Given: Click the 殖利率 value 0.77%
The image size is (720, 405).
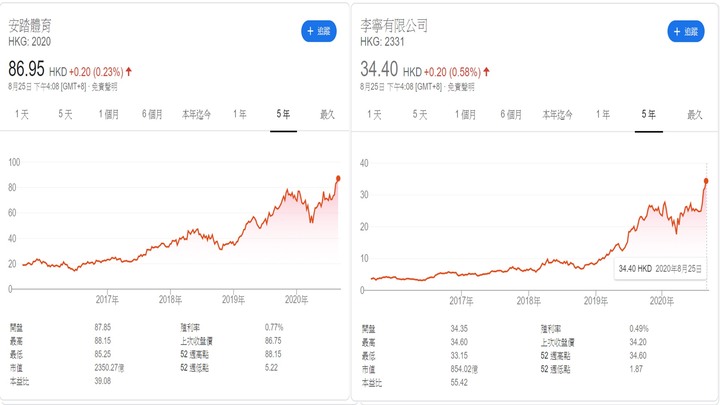Looking at the screenshot, I should tap(274, 327).
